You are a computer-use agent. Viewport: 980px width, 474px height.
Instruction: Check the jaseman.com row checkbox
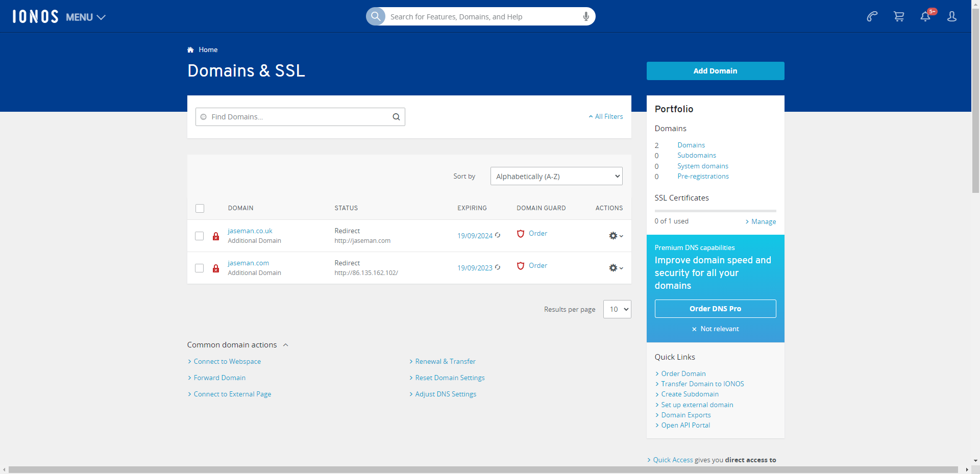click(x=200, y=268)
